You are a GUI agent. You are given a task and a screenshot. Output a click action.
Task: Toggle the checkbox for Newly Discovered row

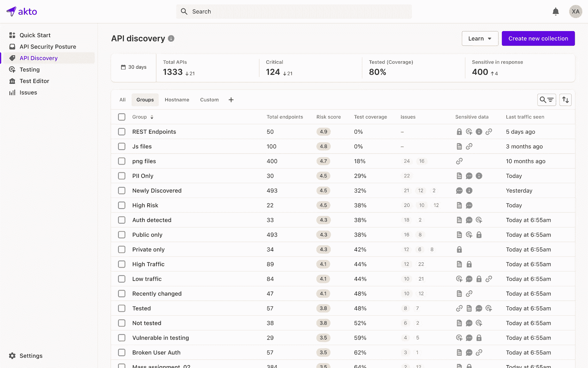coord(121,190)
